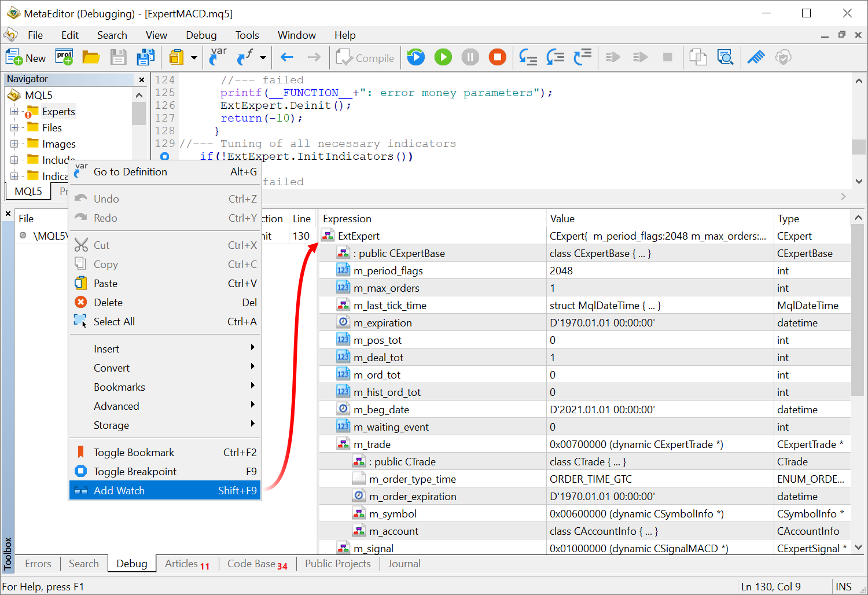Click the Save All disks icon

145,57
